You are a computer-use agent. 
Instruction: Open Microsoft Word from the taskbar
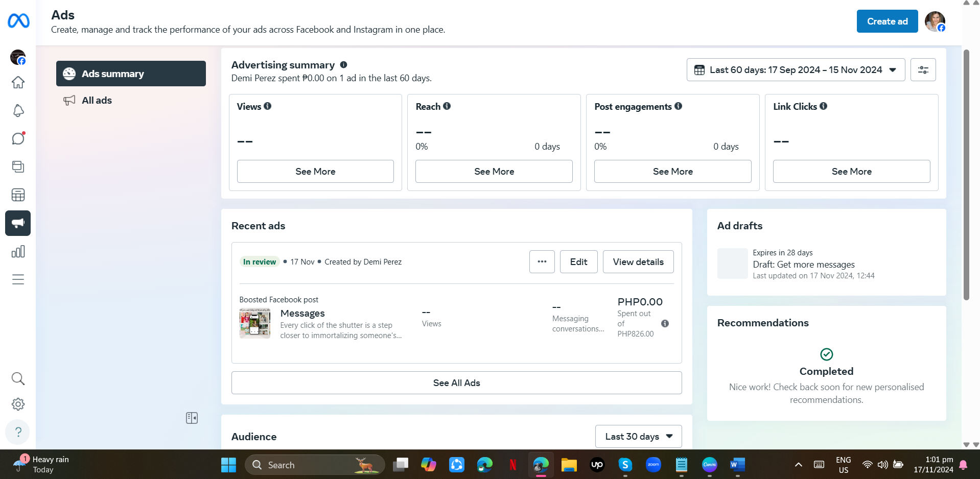click(x=737, y=465)
